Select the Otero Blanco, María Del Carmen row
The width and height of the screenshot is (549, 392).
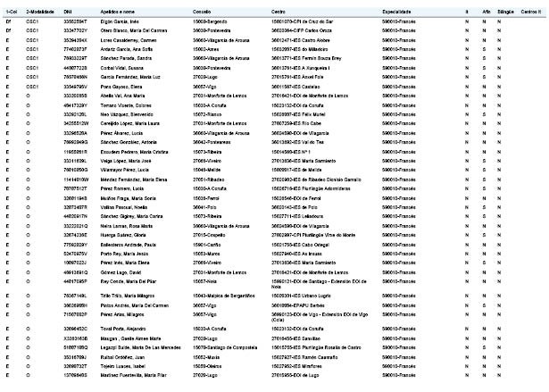point(274,31)
